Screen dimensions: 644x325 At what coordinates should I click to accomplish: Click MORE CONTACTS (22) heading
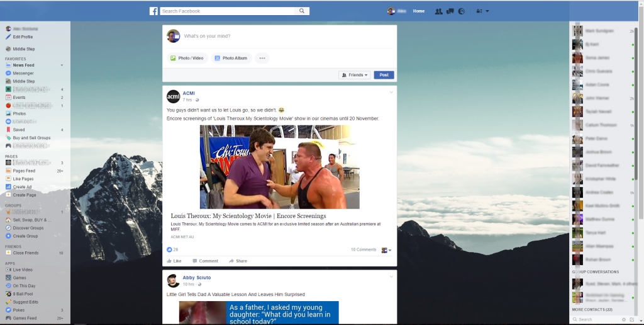coord(592,309)
